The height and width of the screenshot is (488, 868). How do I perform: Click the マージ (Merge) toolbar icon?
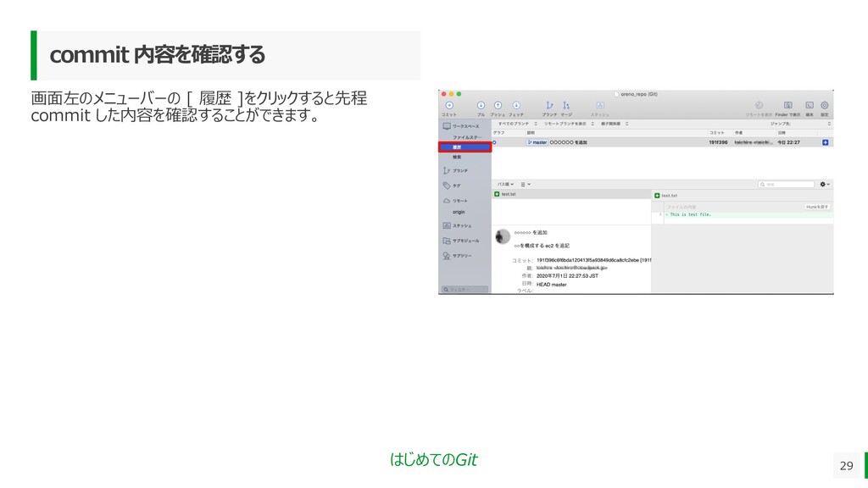(x=566, y=106)
